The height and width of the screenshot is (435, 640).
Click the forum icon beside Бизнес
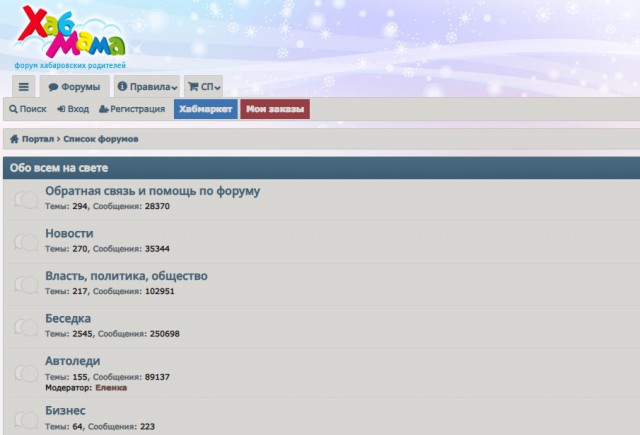pyautogui.click(x=26, y=419)
